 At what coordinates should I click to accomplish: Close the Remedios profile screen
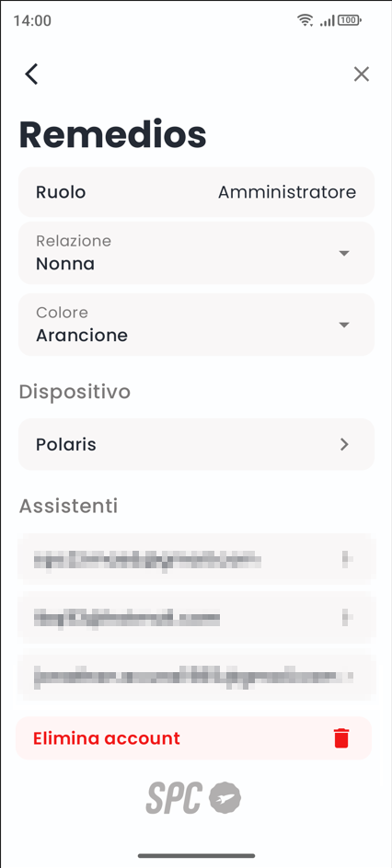(362, 74)
